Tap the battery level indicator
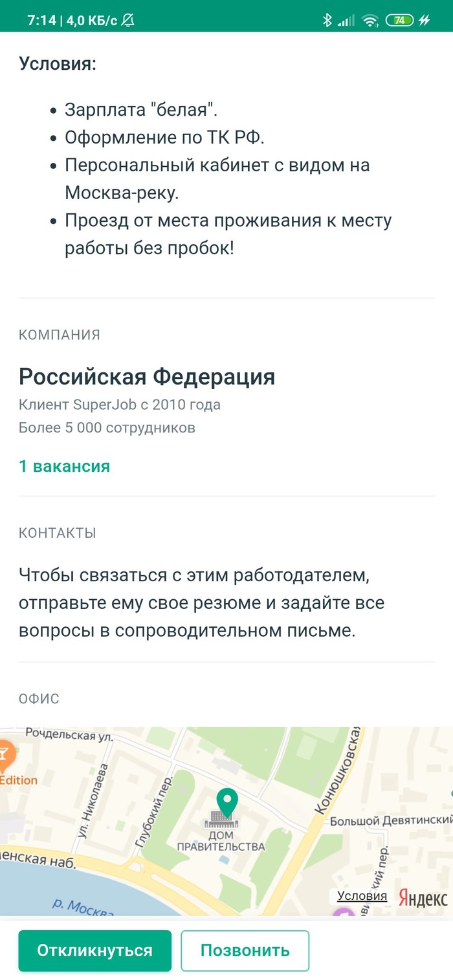 pyautogui.click(x=399, y=20)
